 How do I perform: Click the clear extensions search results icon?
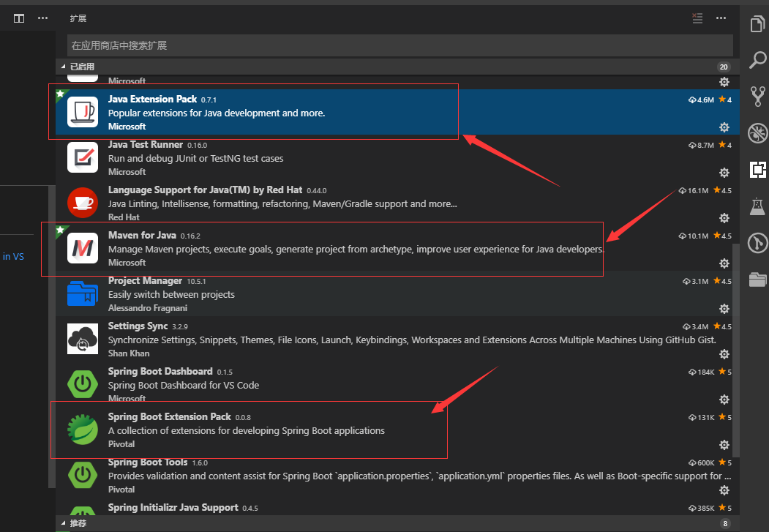point(697,18)
